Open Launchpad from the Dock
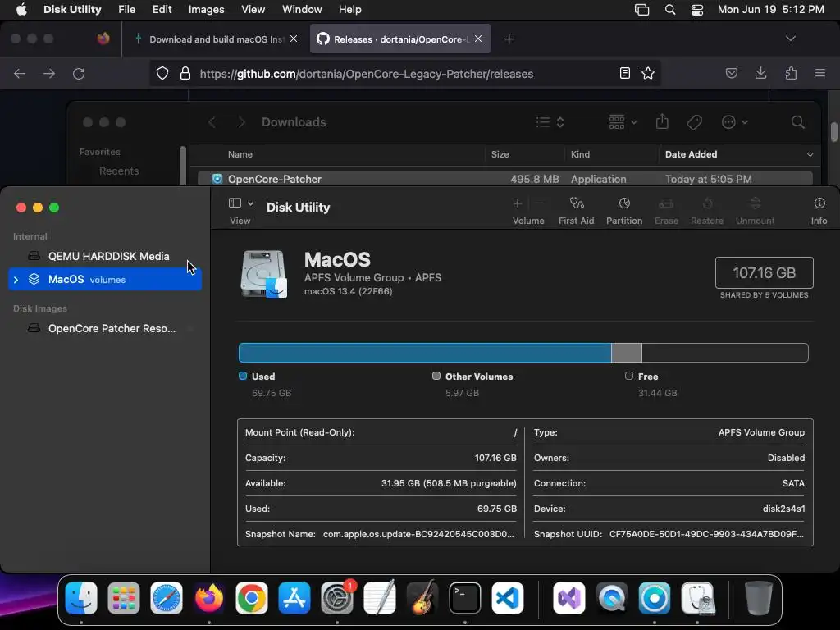This screenshot has width=840, height=630. 124,598
